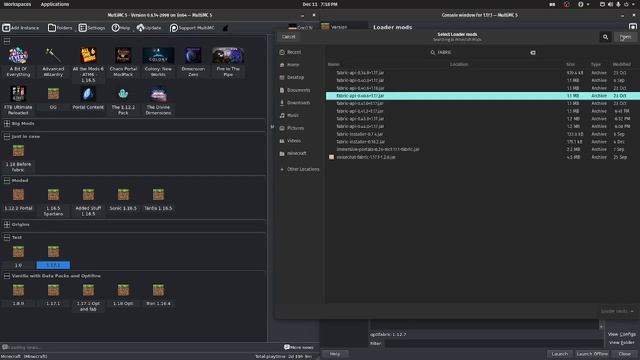Click Add Instance in MultiMC toolbar
This screenshot has height=360, width=640.
(x=21, y=28)
